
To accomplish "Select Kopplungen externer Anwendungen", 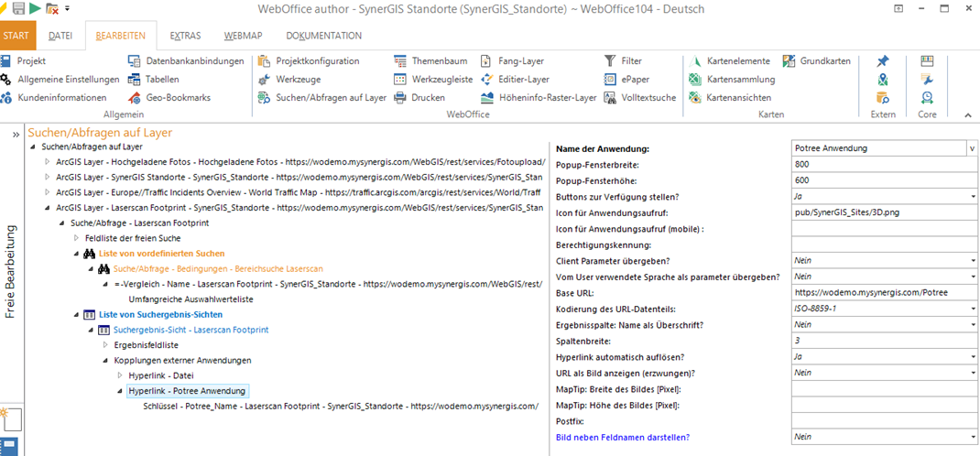I will [x=182, y=361].
